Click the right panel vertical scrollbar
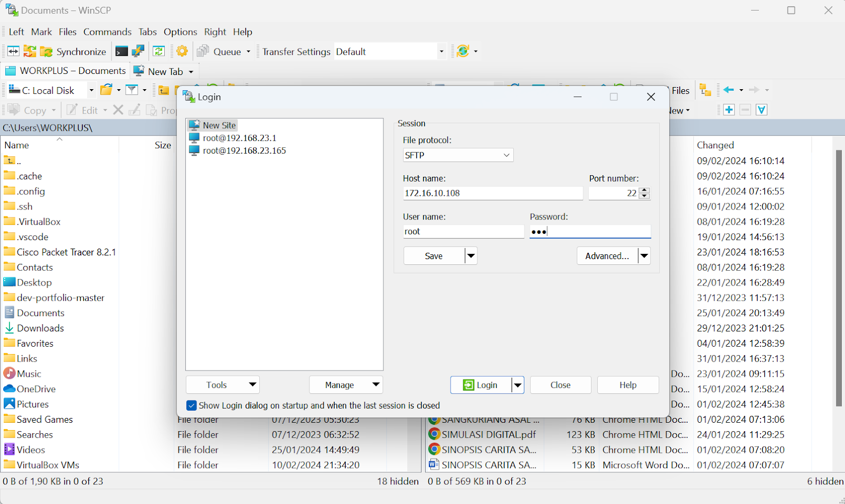The image size is (845, 504). (x=839, y=278)
